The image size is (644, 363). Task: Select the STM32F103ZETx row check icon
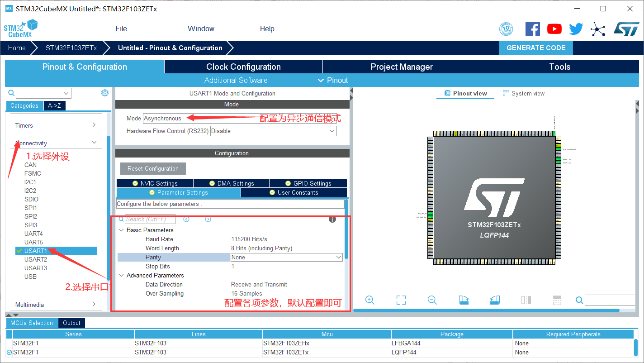[9, 352]
